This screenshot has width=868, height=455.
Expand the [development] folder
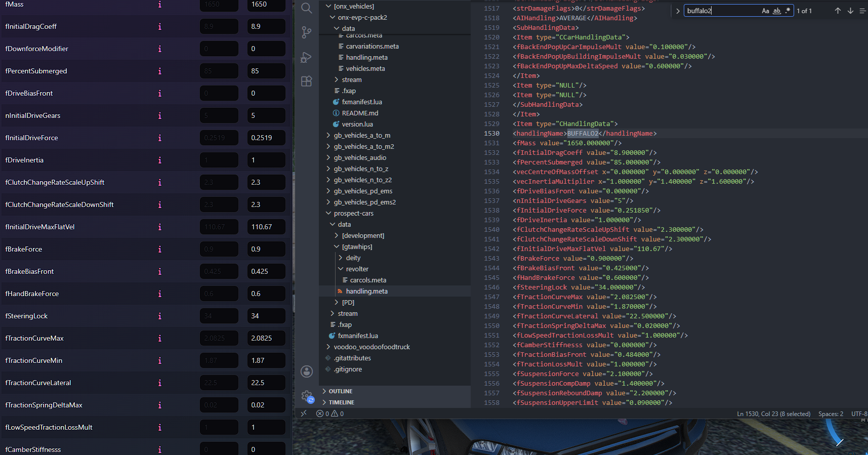tap(363, 235)
